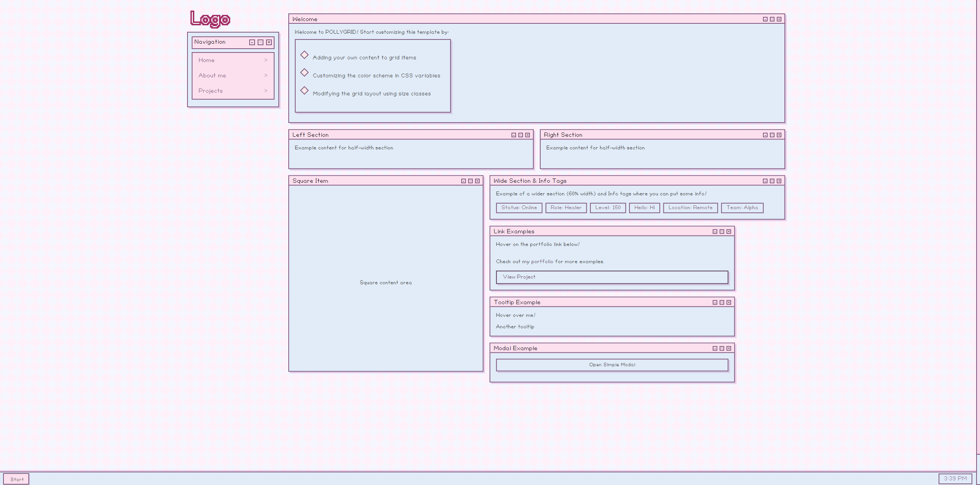Minimize the Modal Example window
Viewport: 980px width, 485px height.
(x=715, y=348)
